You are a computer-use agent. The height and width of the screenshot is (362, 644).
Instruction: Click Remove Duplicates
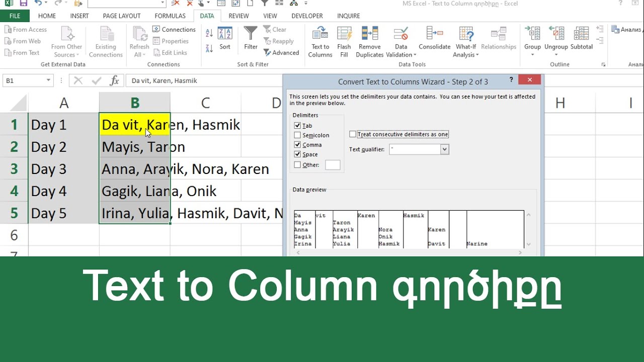[370, 42]
